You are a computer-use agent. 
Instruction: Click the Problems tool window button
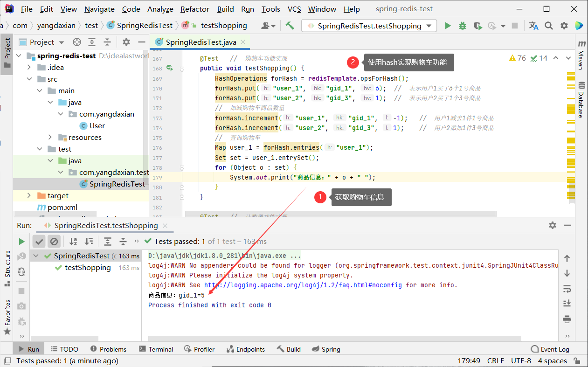[x=108, y=349]
